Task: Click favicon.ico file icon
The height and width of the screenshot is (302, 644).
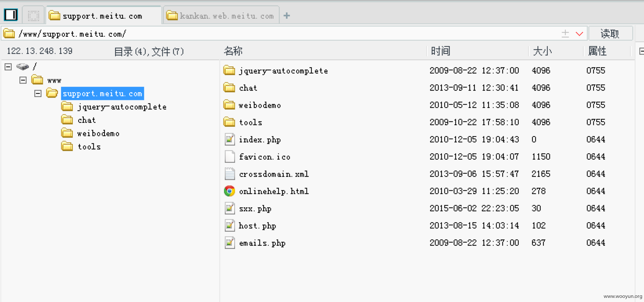Action: point(230,156)
